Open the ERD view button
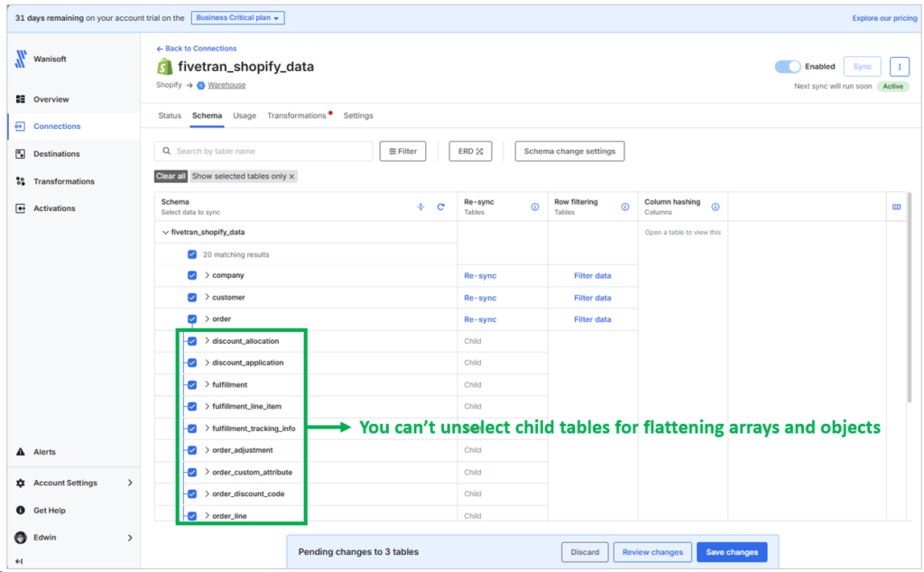This screenshot has width=924, height=572. click(470, 152)
